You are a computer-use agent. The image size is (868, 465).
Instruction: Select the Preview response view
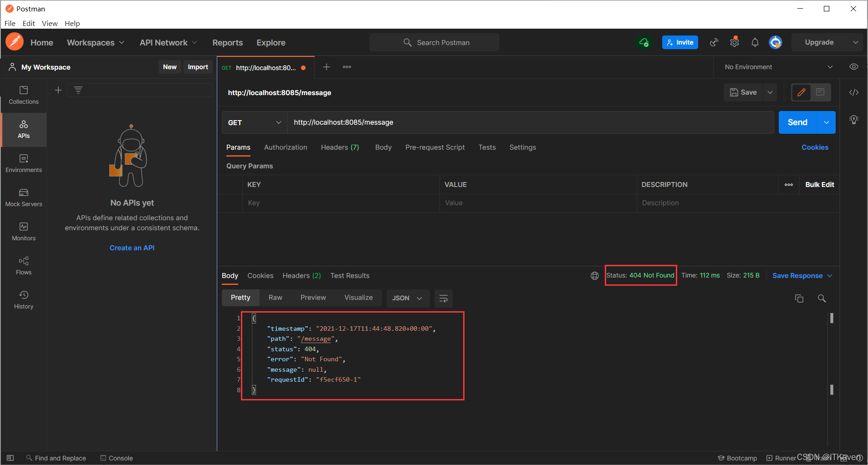click(x=313, y=298)
